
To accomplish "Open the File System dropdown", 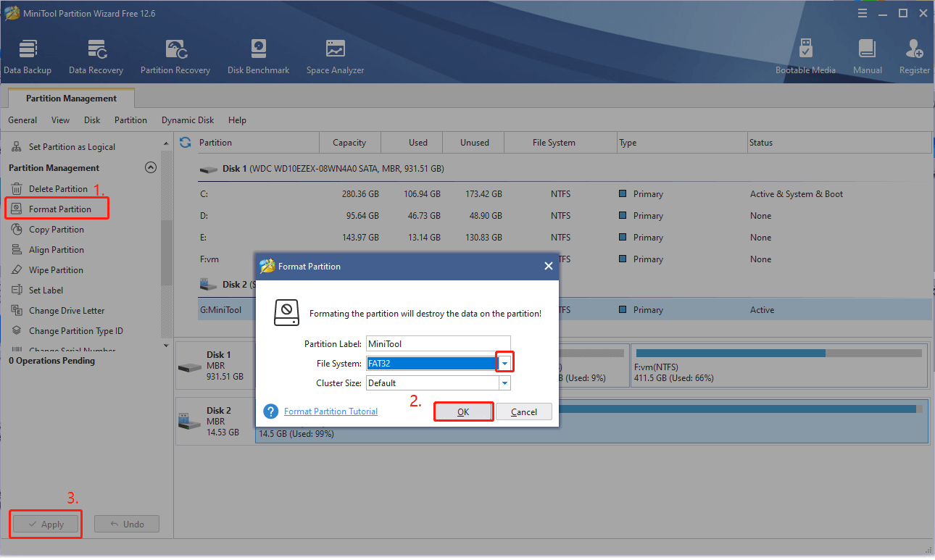I will [504, 364].
